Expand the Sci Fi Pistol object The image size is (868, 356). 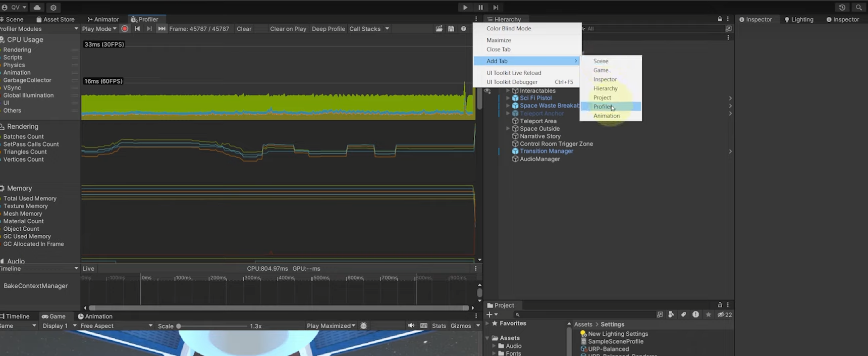(x=508, y=98)
